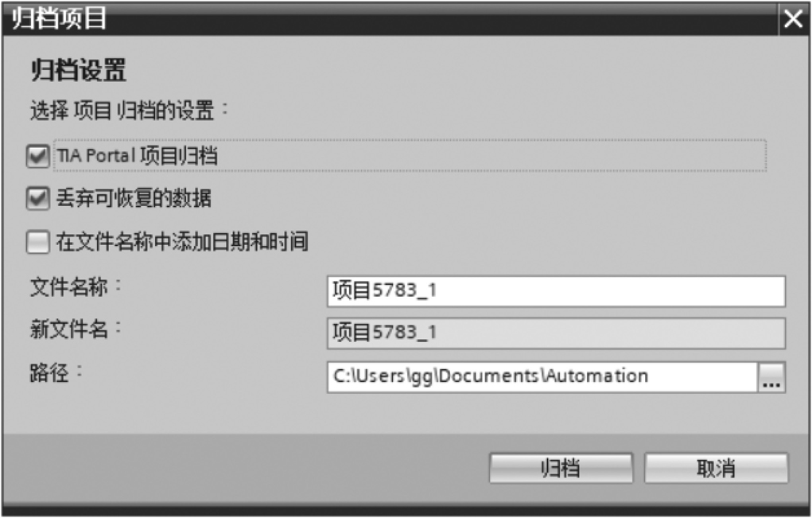
Task: Click the 归档设置 heading
Action: pyautogui.click(x=78, y=69)
